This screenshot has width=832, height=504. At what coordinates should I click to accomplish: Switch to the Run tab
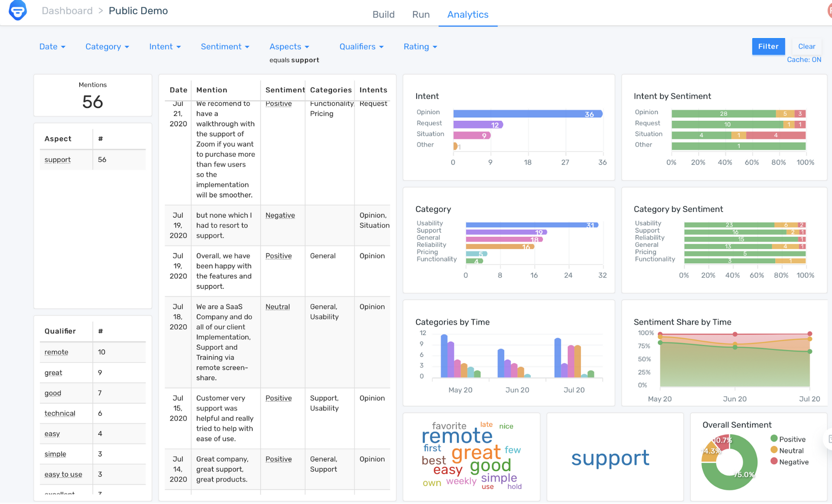coord(420,14)
